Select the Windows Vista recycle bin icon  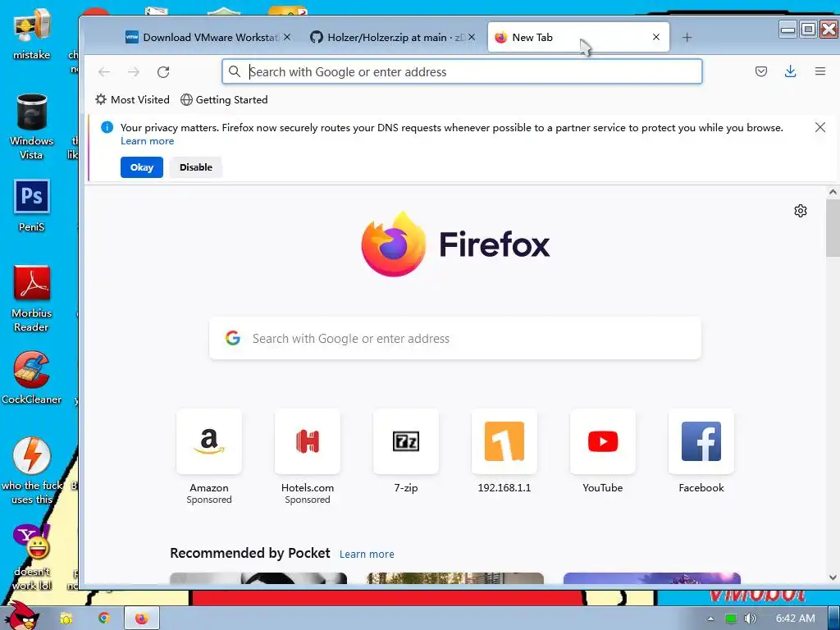(32, 127)
